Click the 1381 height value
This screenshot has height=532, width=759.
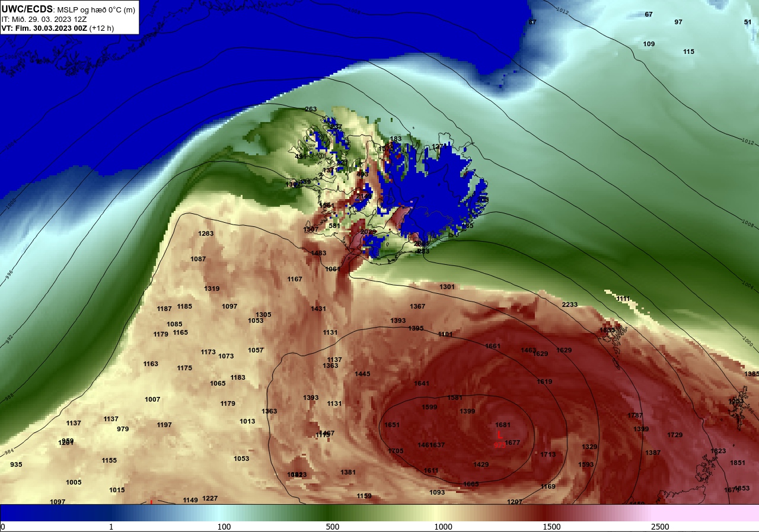click(x=348, y=472)
